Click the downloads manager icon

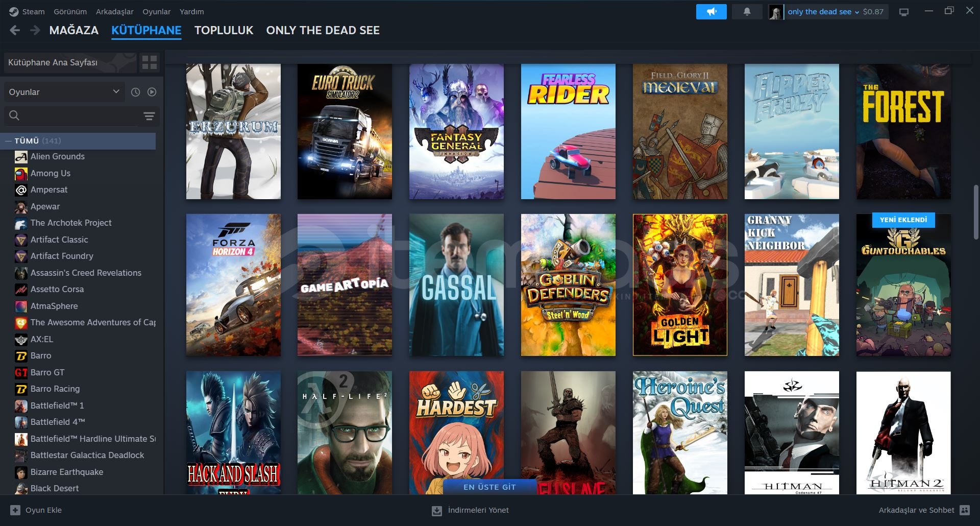437,510
